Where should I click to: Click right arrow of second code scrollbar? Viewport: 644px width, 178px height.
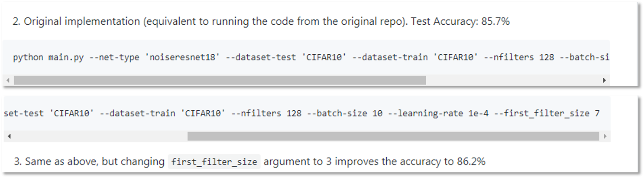click(x=605, y=136)
